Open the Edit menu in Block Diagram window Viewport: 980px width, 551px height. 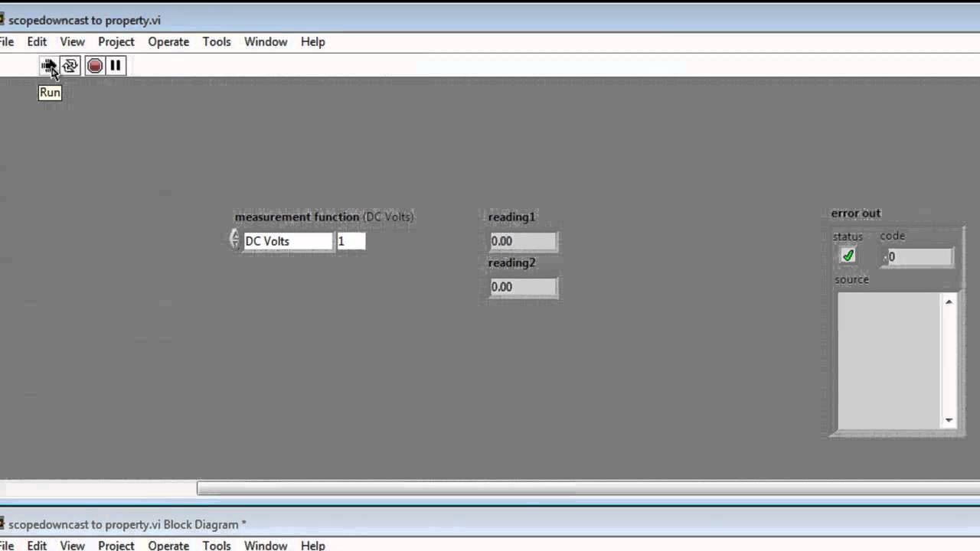click(37, 545)
